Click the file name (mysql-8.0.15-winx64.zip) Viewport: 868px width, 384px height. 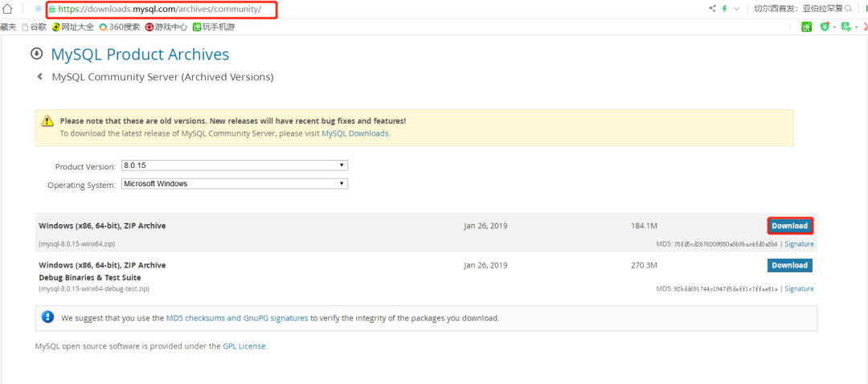point(77,244)
